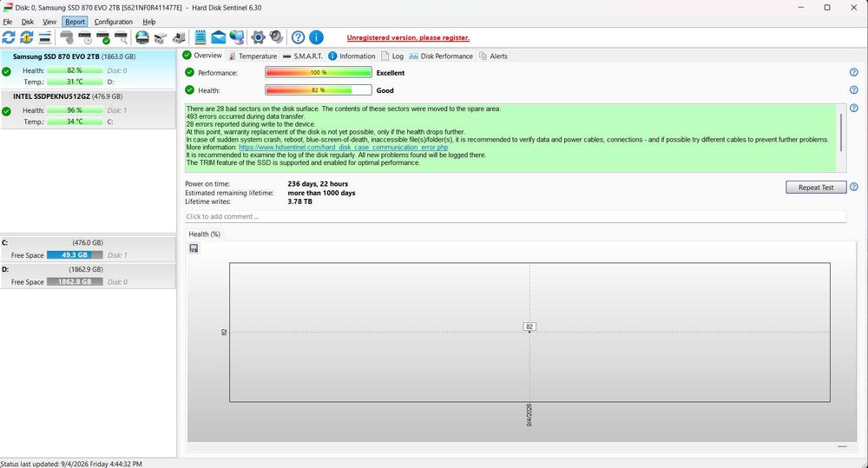Select INTEL SSDPEKNU512GZ disk entry
The image size is (868, 468).
(88, 109)
